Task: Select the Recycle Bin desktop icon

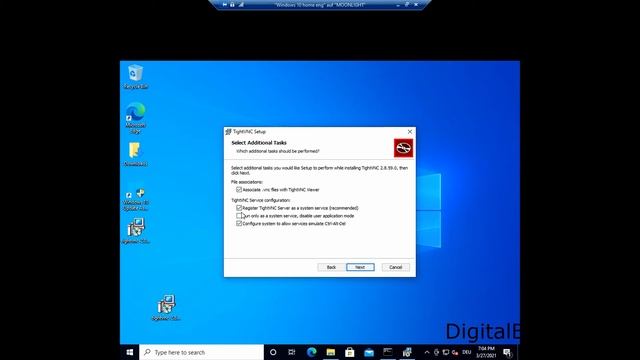Action: (x=136, y=77)
